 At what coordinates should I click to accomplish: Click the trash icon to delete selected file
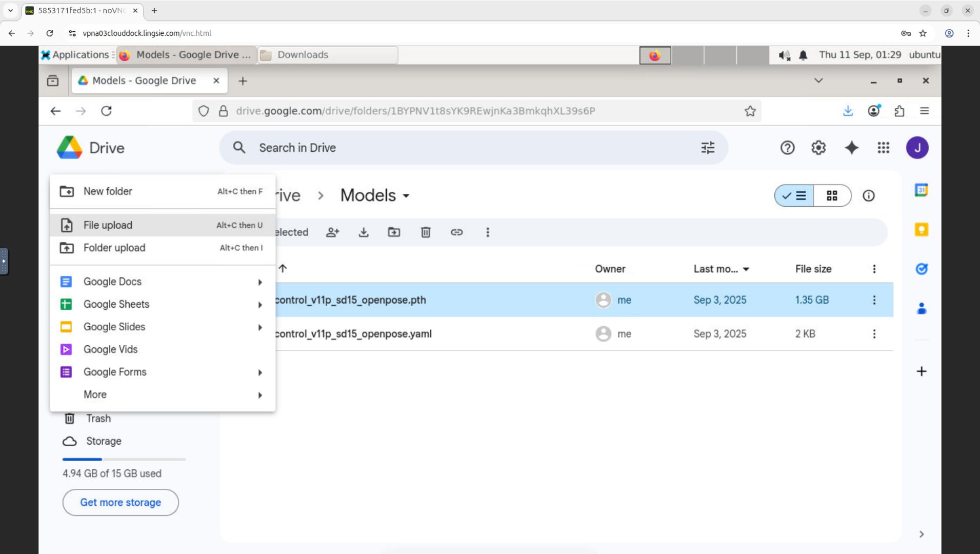tap(426, 232)
